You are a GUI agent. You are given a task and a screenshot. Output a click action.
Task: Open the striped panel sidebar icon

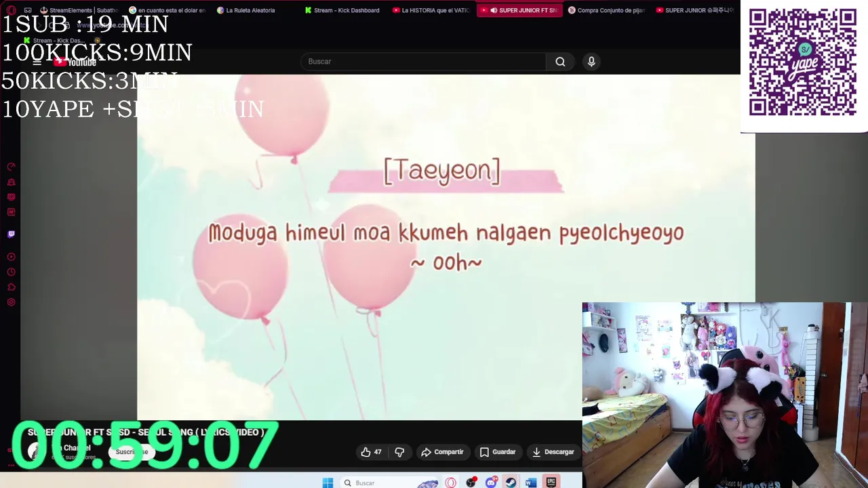[x=11, y=197]
